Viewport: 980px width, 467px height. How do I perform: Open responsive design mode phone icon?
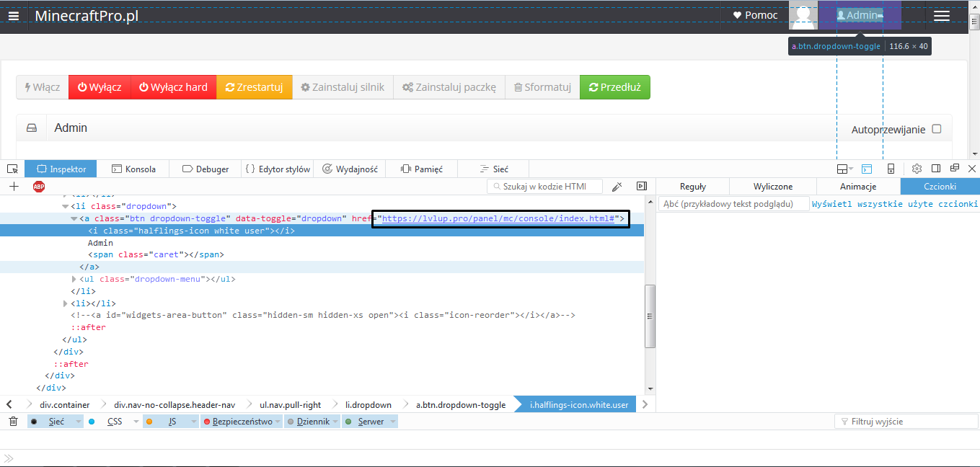tap(891, 169)
